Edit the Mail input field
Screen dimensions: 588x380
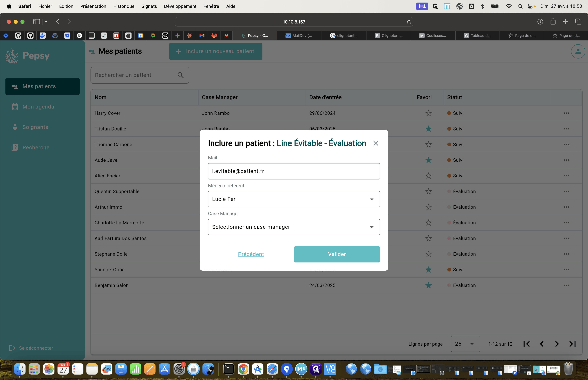[294, 171]
